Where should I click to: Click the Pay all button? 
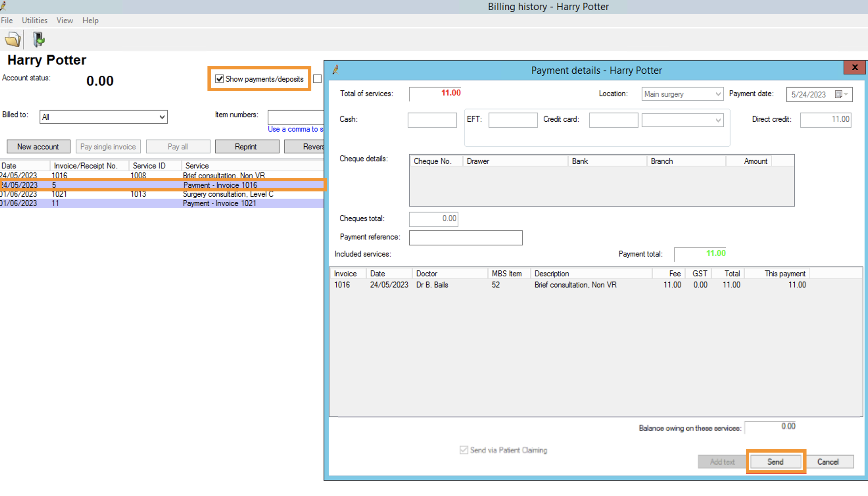(178, 146)
